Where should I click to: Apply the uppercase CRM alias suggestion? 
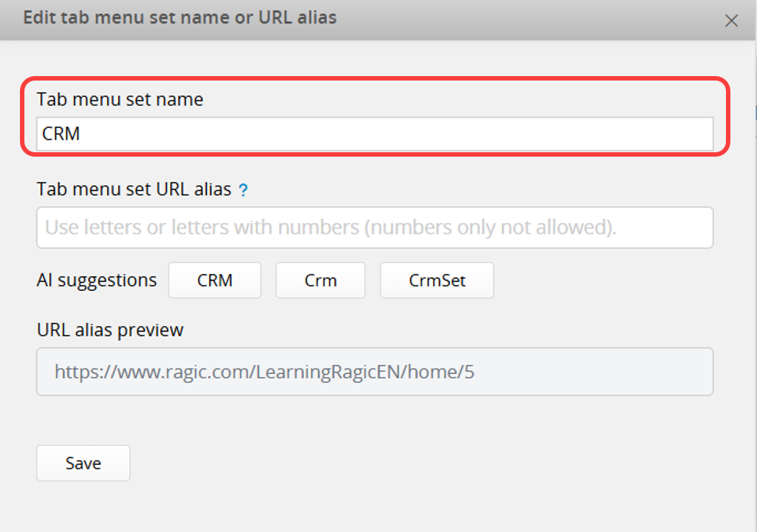[214, 281]
